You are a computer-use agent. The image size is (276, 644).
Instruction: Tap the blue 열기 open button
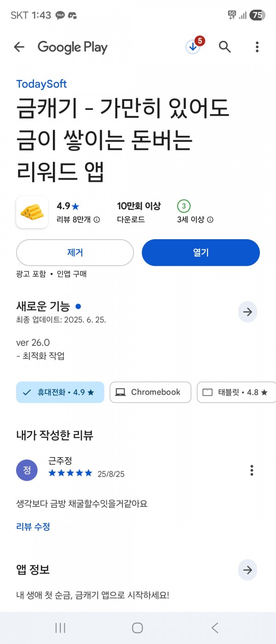tap(201, 253)
